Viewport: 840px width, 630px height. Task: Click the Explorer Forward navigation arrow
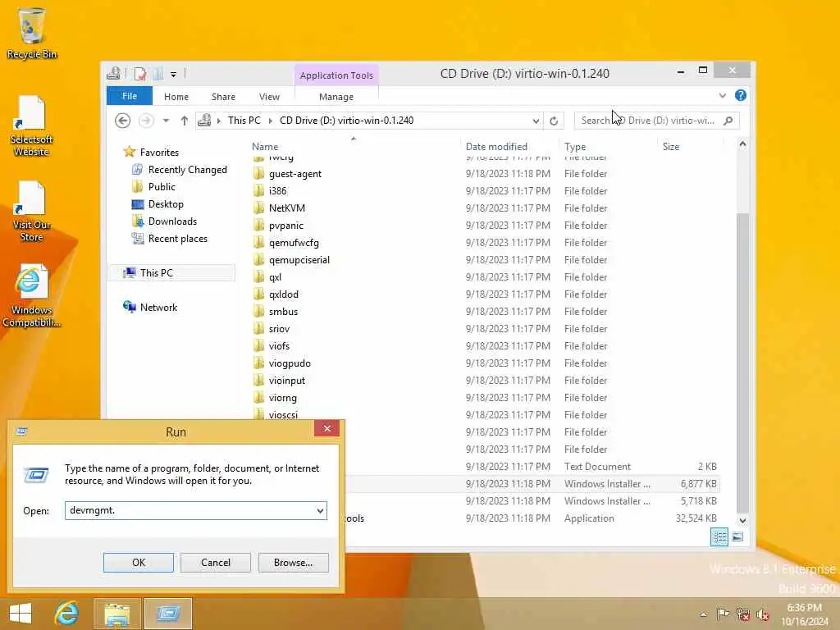146,121
